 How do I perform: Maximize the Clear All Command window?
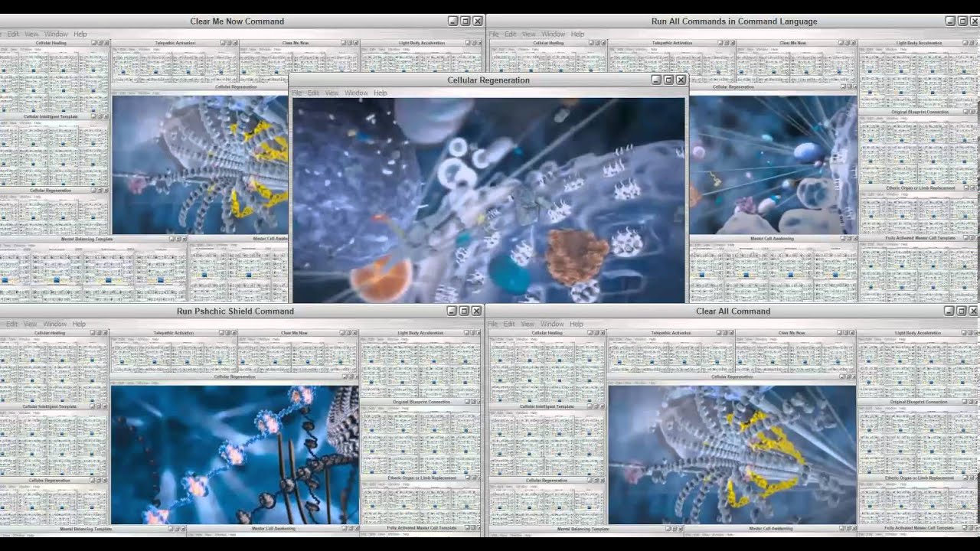[962, 311]
